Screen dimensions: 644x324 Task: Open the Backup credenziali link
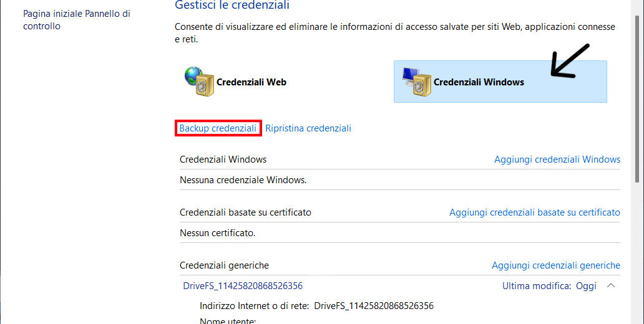218,128
